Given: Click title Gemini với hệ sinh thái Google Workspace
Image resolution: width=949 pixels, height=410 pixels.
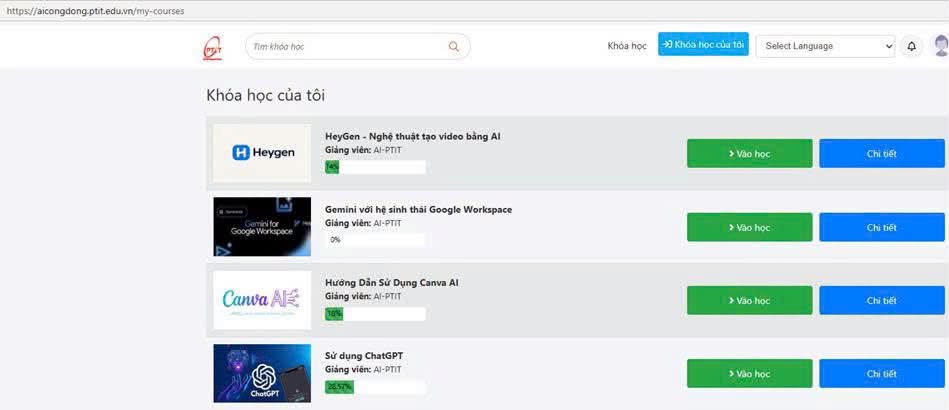Looking at the screenshot, I should pos(418,210).
